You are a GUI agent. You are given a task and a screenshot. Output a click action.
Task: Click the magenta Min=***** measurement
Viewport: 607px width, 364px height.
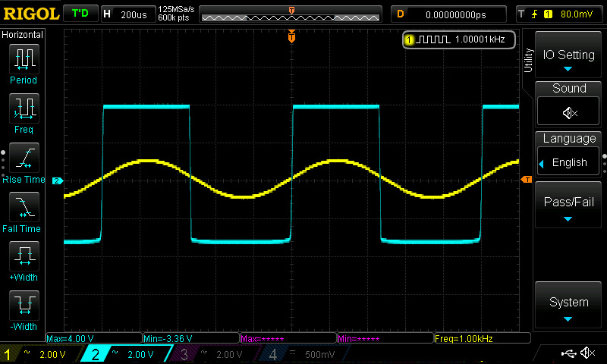[x=385, y=338]
